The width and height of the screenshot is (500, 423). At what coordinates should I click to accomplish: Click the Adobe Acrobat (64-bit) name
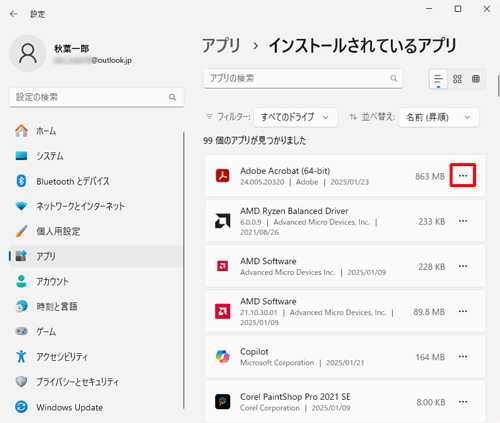coord(285,171)
